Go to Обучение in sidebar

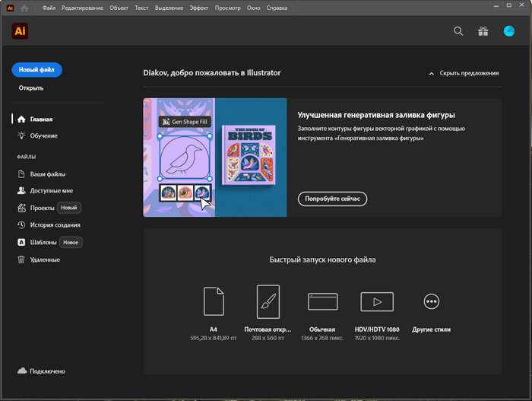pos(43,135)
